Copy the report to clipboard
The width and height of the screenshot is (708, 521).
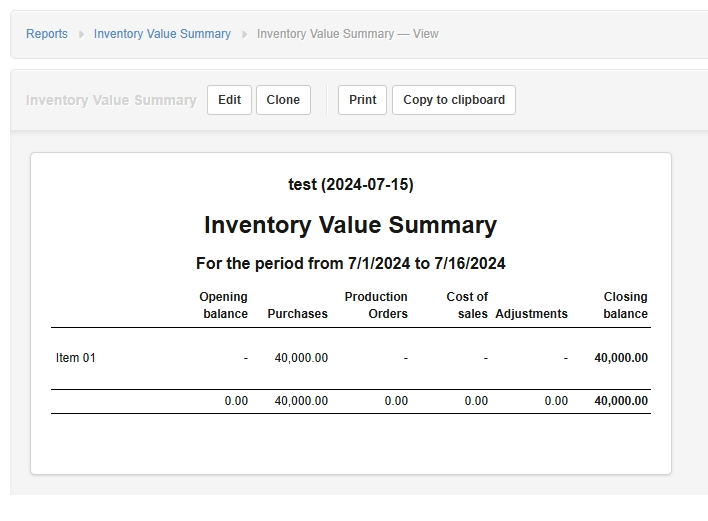point(454,100)
